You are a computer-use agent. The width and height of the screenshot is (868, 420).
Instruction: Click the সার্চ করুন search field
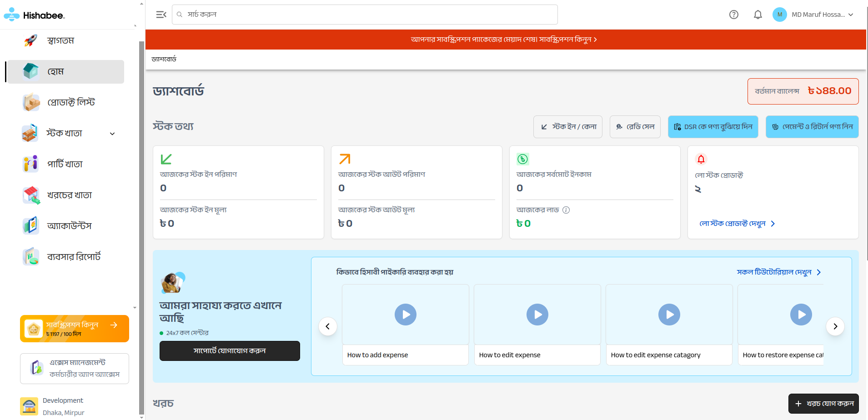(x=365, y=15)
